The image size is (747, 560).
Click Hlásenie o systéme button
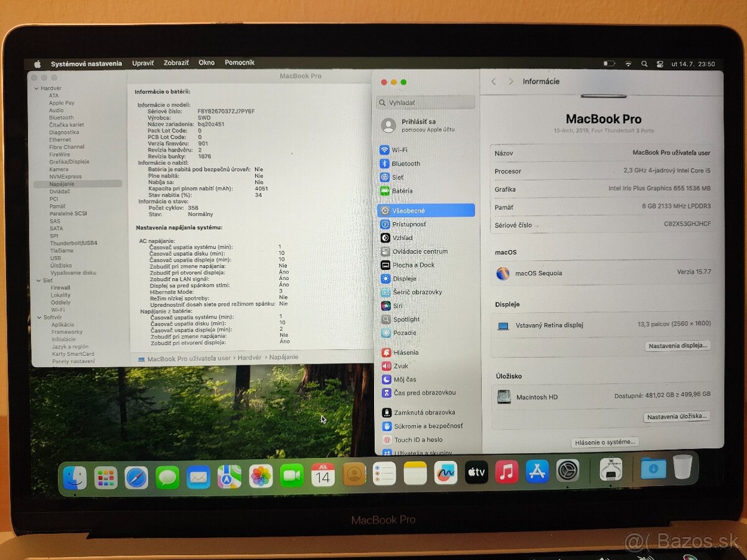click(x=605, y=442)
